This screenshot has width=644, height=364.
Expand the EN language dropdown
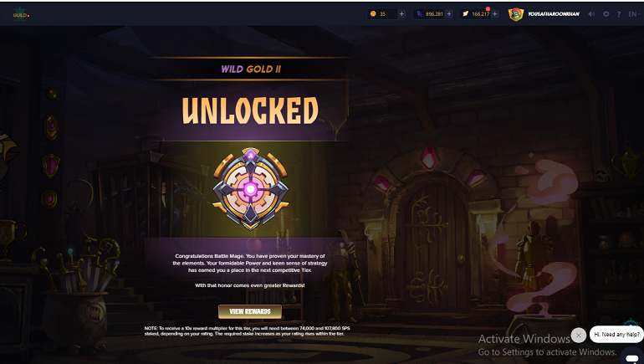[x=635, y=14]
